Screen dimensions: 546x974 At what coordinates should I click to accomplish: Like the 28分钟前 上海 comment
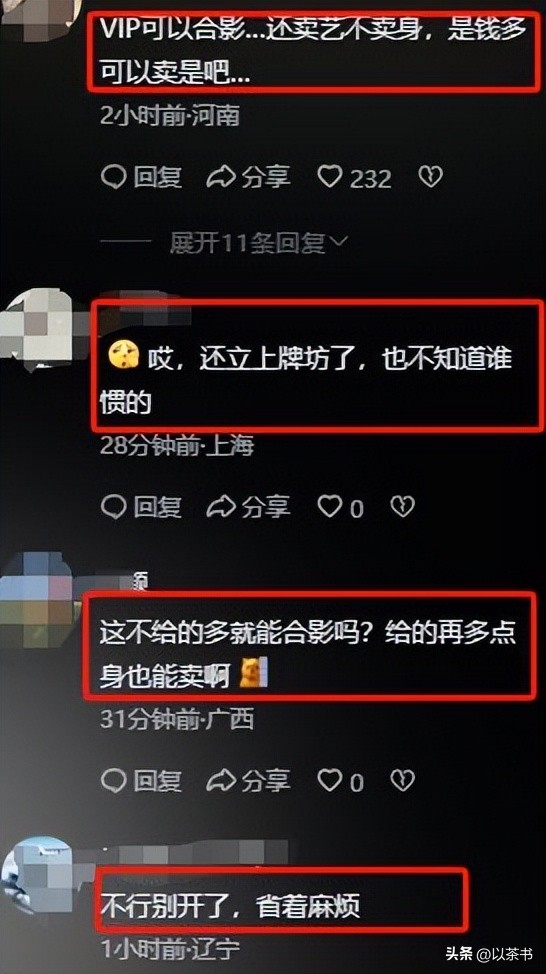coord(340,508)
